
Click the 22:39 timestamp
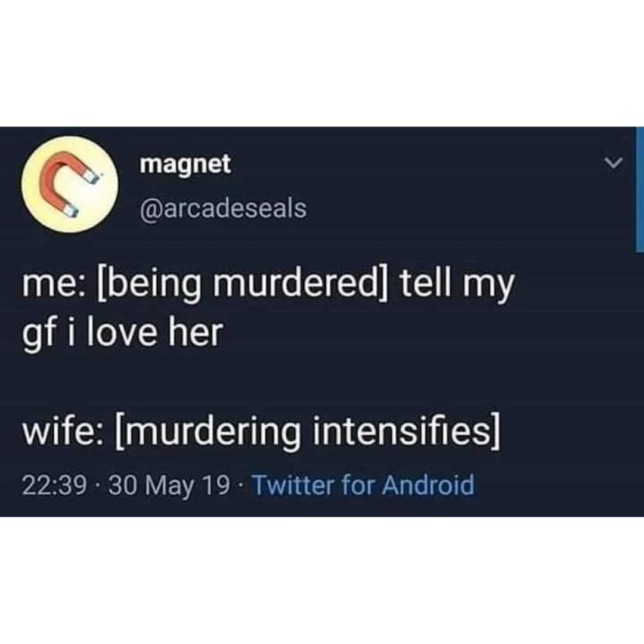point(54,485)
